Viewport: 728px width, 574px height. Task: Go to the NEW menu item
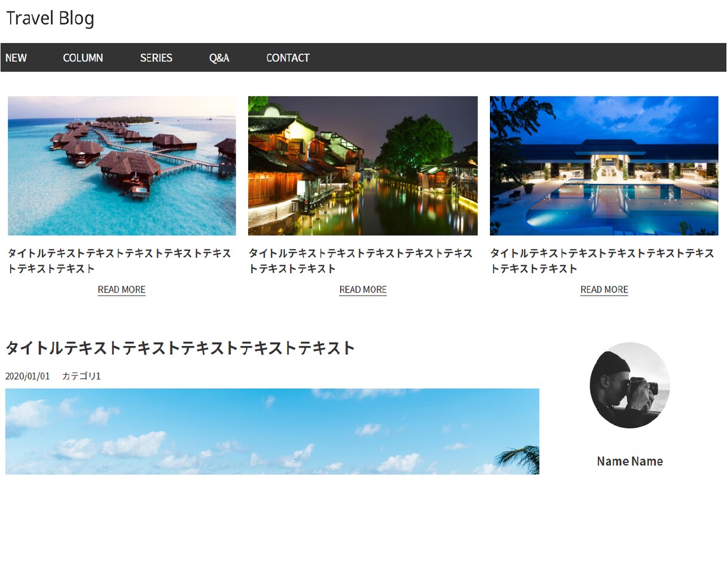point(16,58)
